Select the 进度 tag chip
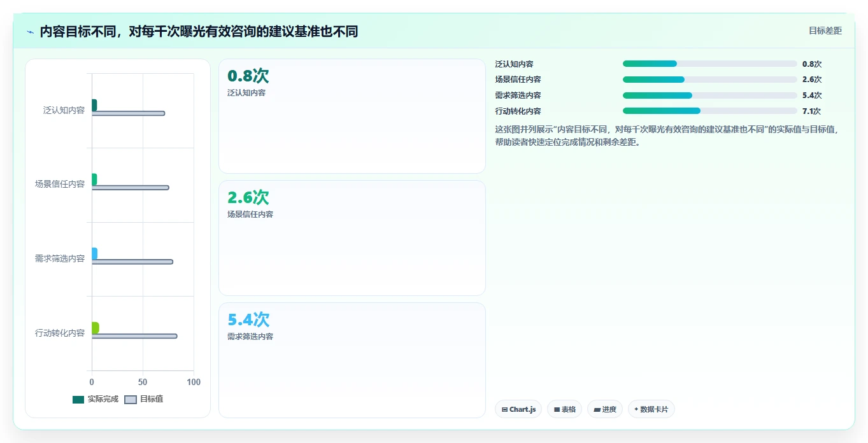This screenshot has height=443, width=868. (604, 409)
